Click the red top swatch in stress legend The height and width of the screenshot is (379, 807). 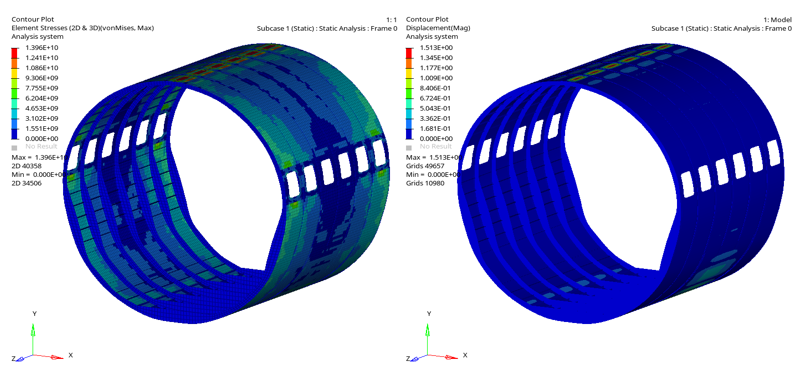pos(14,53)
